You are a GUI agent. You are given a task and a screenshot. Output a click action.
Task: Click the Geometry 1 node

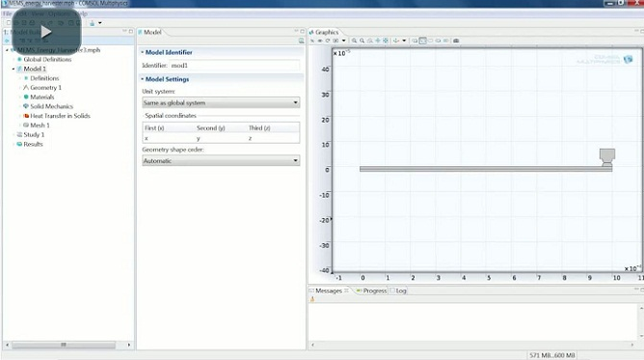pos(45,88)
